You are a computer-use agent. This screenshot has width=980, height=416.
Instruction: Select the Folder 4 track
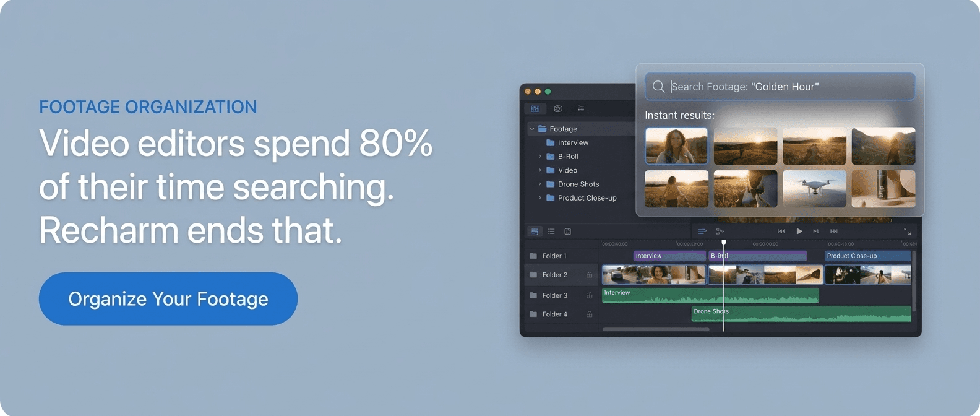point(561,314)
